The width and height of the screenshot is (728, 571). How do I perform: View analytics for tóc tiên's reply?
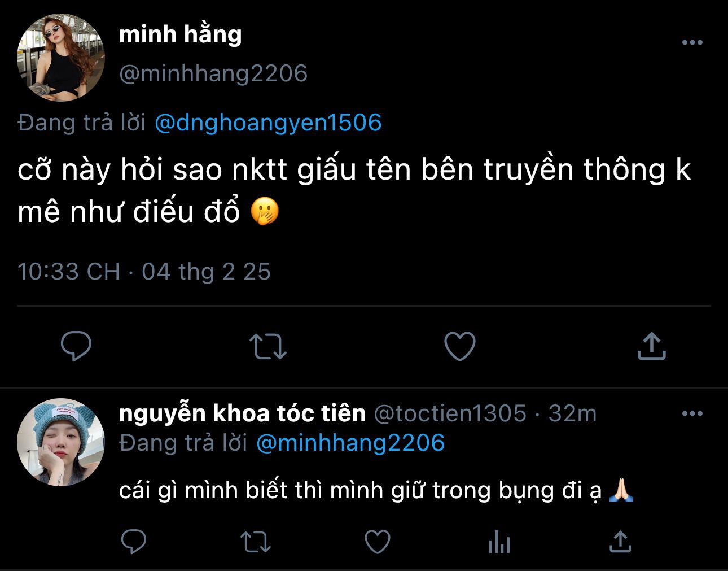click(499, 543)
